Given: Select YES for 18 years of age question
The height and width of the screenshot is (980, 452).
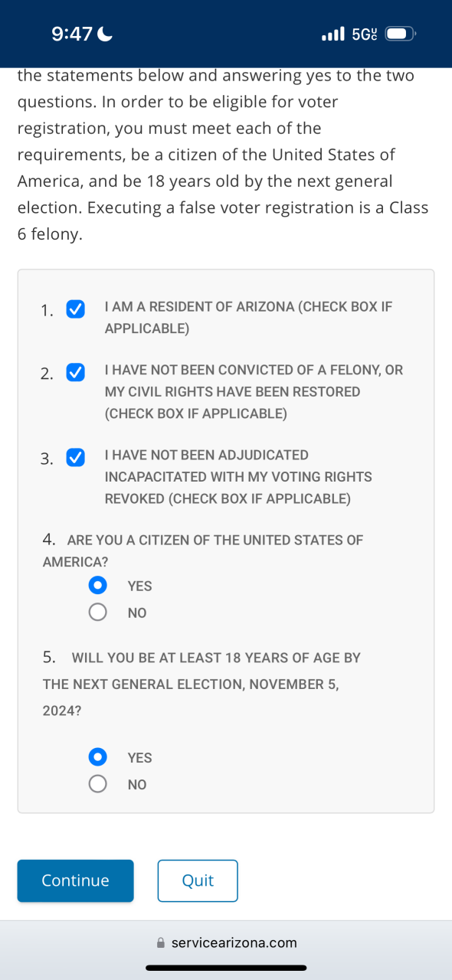Looking at the screenshot, I should point(97,757).
